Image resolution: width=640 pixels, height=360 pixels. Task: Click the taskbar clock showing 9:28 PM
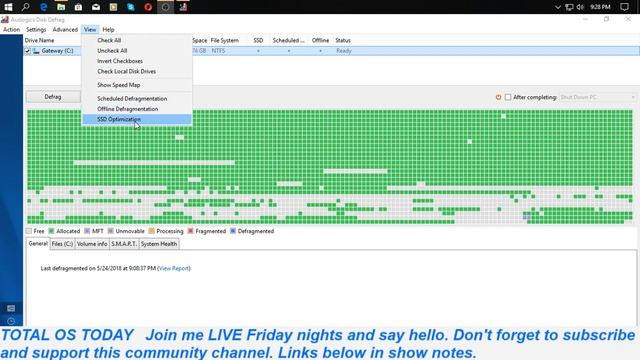point(600,7)
